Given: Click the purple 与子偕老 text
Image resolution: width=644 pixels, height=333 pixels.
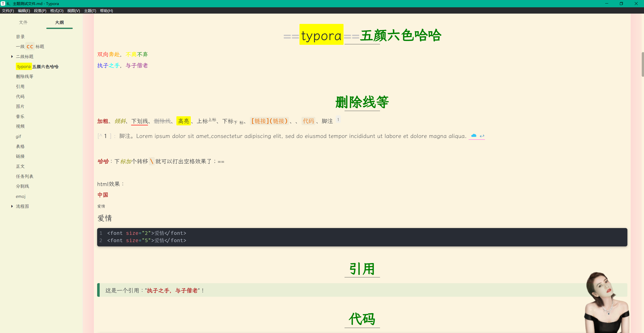Looking at the screenshot, I should [137, 65].
